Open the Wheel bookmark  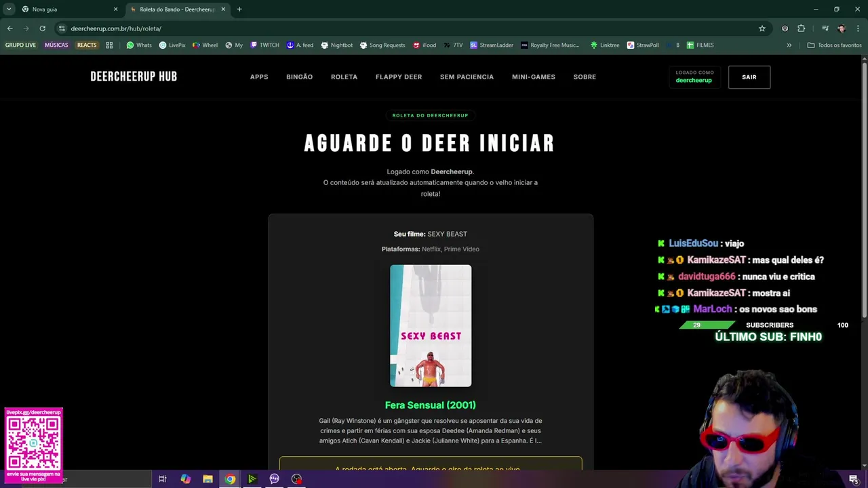coord(205,45)
